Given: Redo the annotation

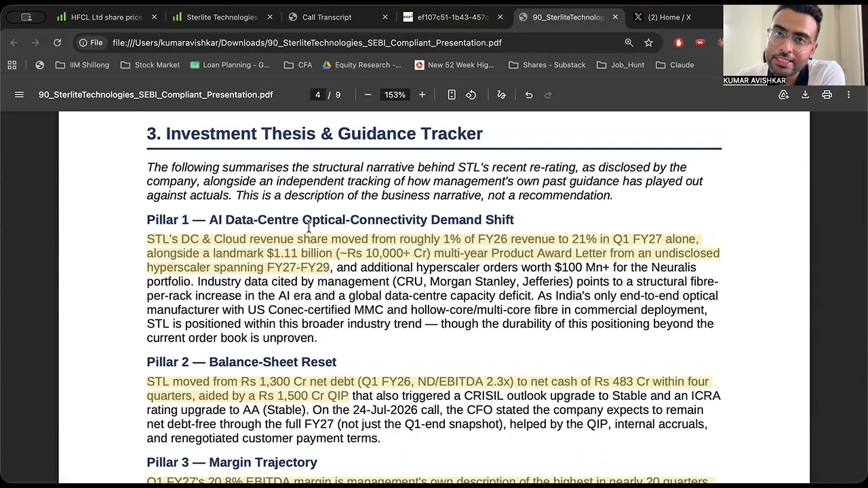Looking at the screenshot, I should tap(548, 95).
